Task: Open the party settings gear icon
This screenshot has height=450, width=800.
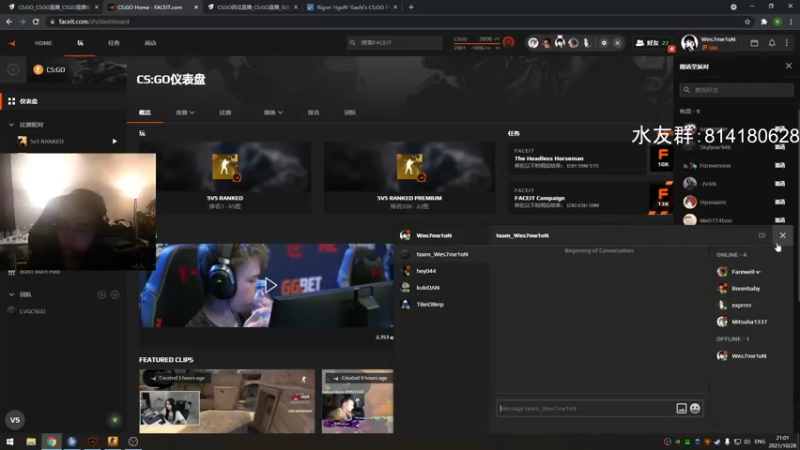Action: pos(604,43)
